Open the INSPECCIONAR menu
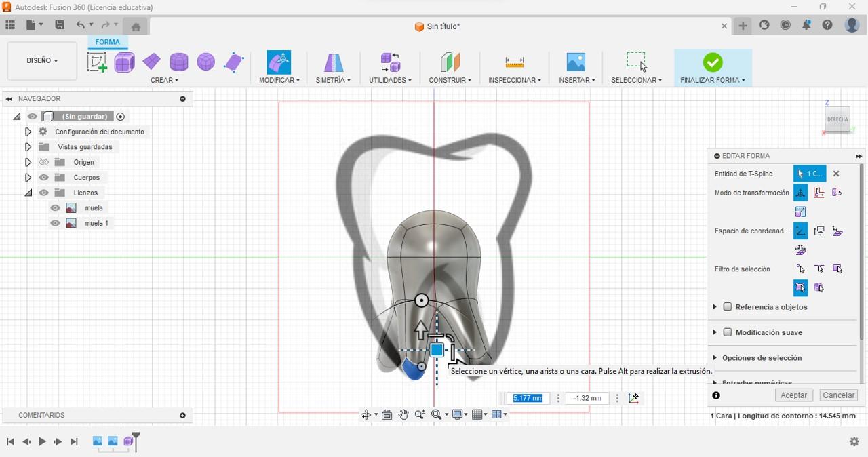 point(515,80)
